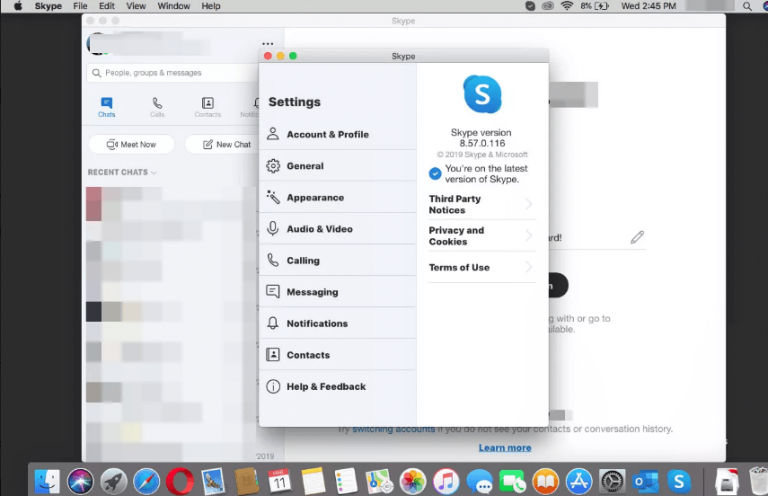
Task: Focus the People, groups & messages search field
Action: [x=173, y=73]
